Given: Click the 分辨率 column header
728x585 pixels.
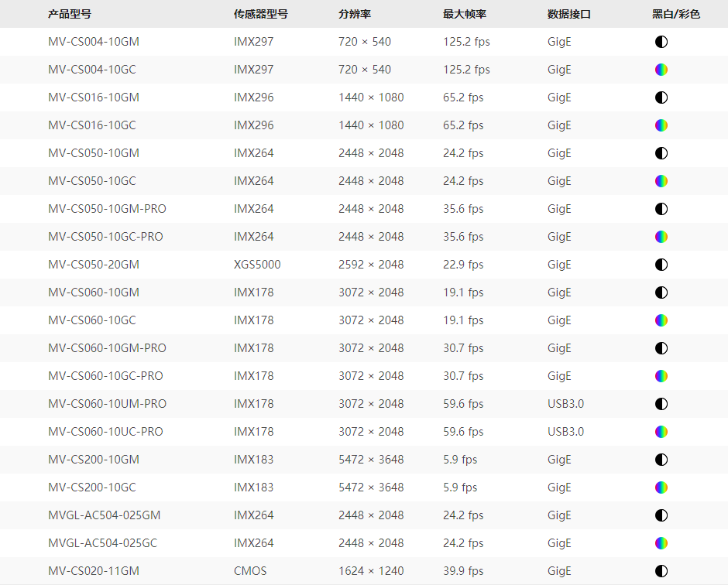Looking at the screenshot, I should coord(354,14).
